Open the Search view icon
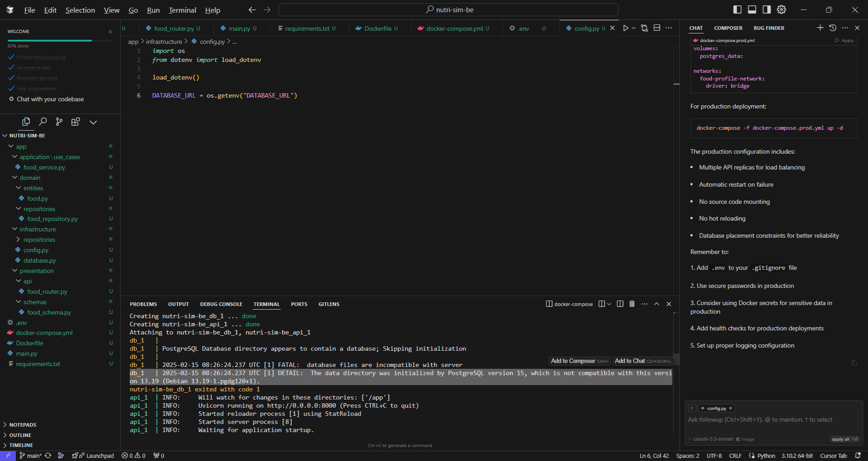Viewport: 868px width, 461px height. point(43,122)
